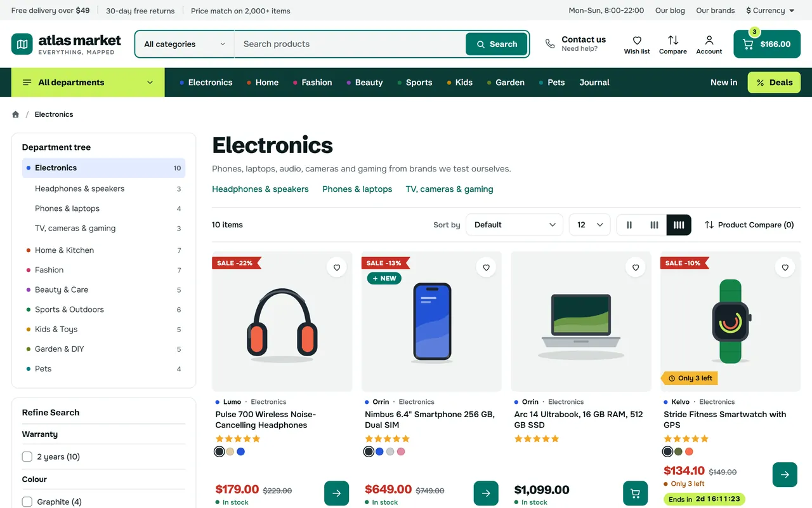Viewport: 812px width, 508px height.
Task: Open the Fashion navigation menu
Action: (312, 83)
